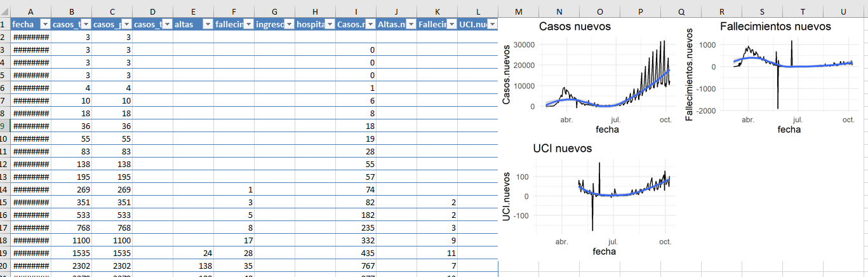Image resolution: width=868 pixels, height=277 pixels.
Task: Select row 14 header
Action: click(5, 189)
